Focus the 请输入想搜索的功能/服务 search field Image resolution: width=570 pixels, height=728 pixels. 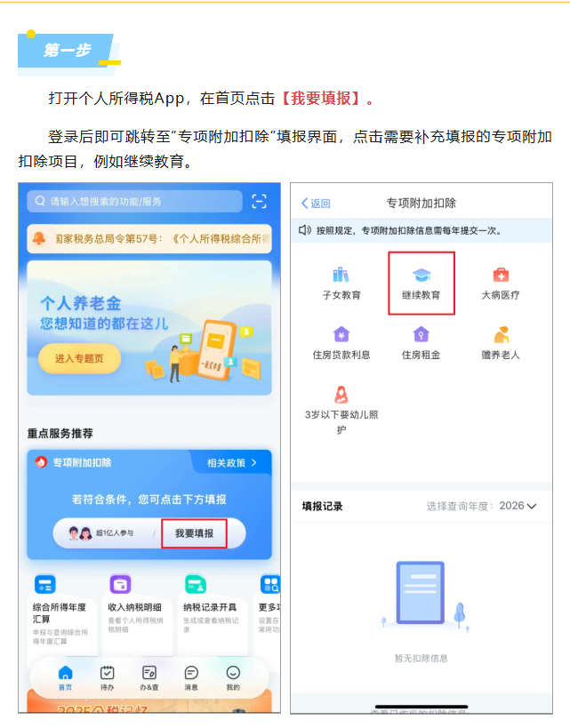coord(134,202)
